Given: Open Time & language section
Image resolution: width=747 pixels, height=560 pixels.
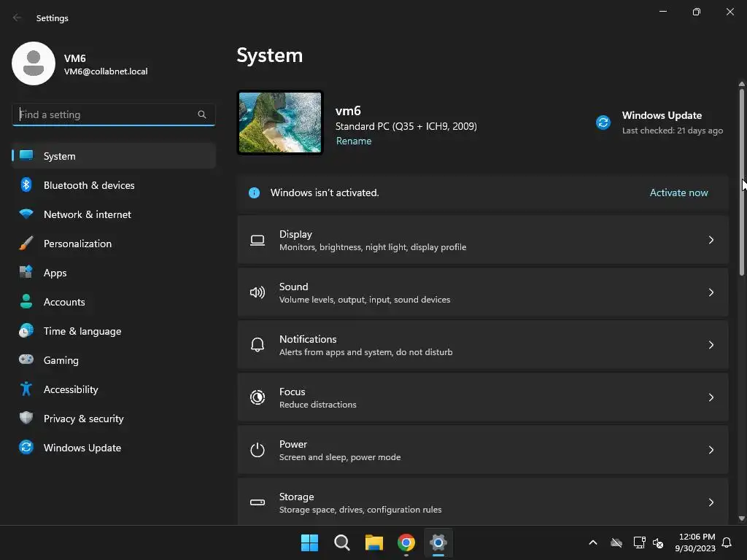Looking at the screenshot, I should 114,331.
